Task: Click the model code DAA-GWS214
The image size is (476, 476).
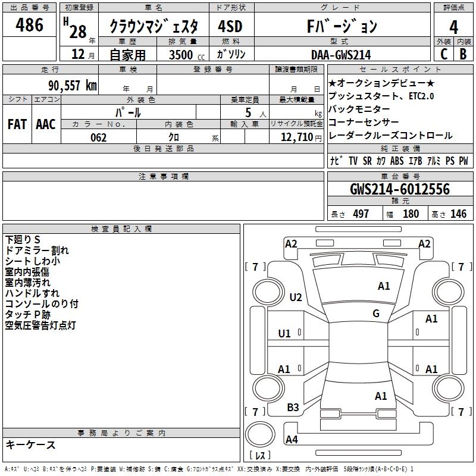Action: point(341,55)
